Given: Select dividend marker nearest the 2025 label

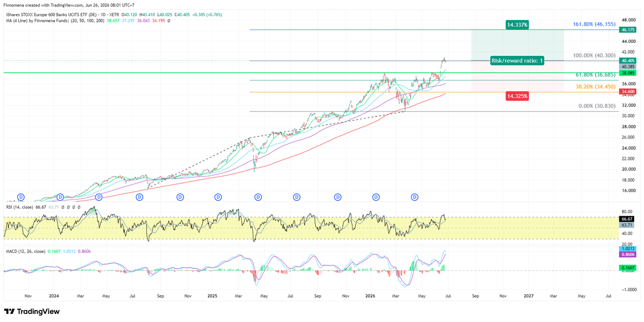Looking at the screenshot, I should tap(218, 197).
